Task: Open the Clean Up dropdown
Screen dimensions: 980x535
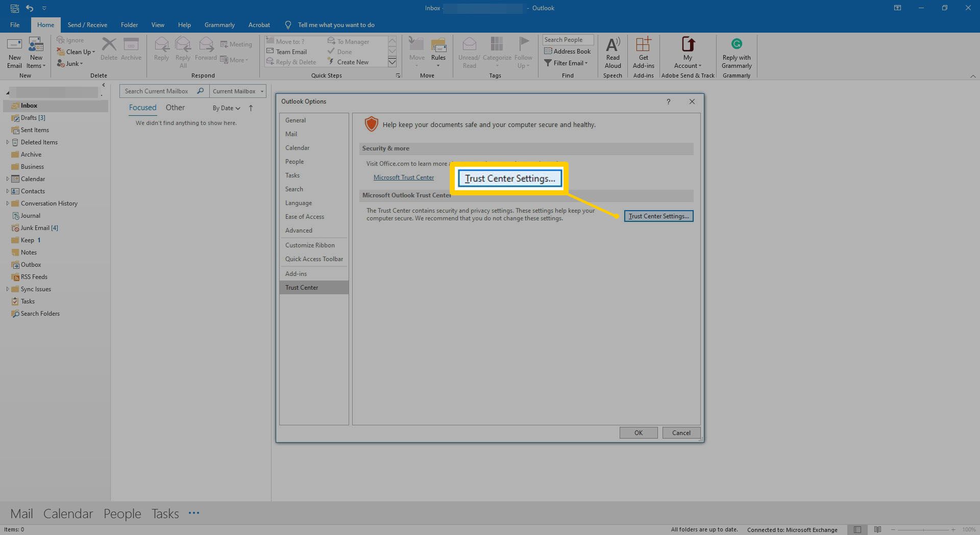Action: click(76, 52)
